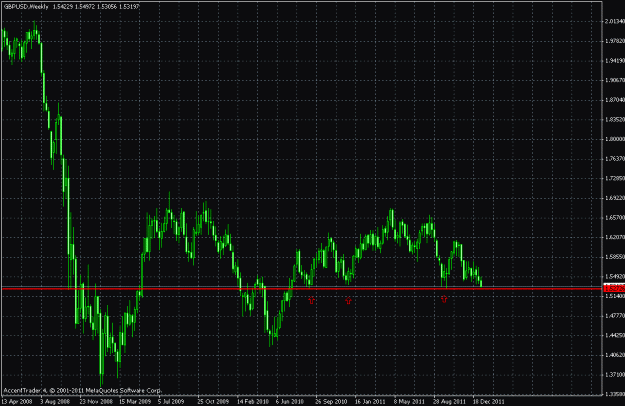This screenshot has height=406, width=625.
Task: Click the 13 Apr 2008 date label
Action: click(17, 401)
